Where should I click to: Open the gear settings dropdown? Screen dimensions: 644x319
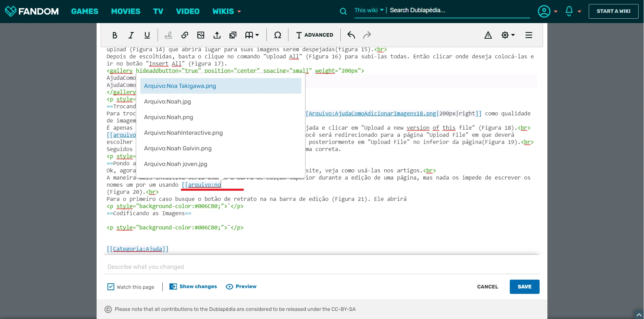tap(508, 35)
